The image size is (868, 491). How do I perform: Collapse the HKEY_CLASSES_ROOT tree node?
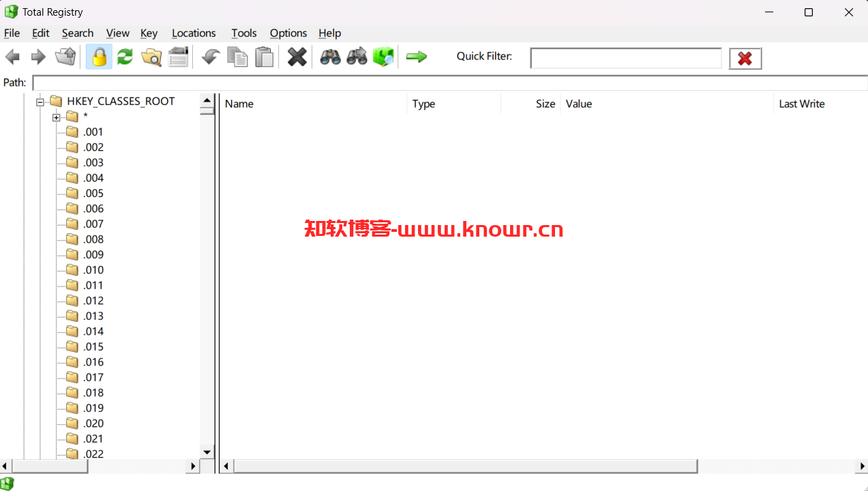pos(40,102)
